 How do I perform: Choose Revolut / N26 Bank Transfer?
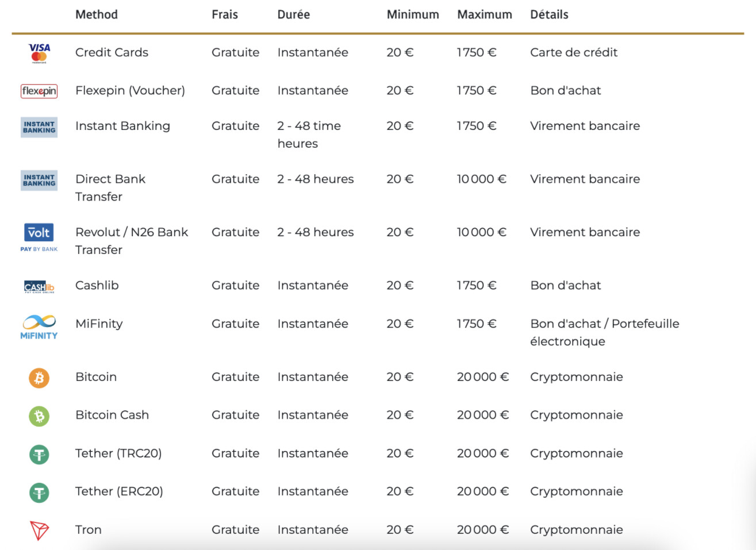coord(132,241)
